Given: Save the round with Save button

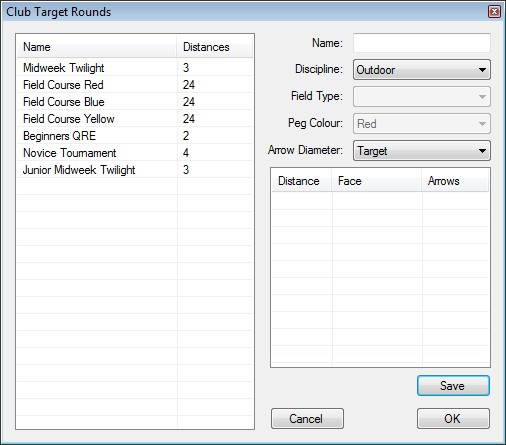Looking at the screenshot, I should pos(453,386).
